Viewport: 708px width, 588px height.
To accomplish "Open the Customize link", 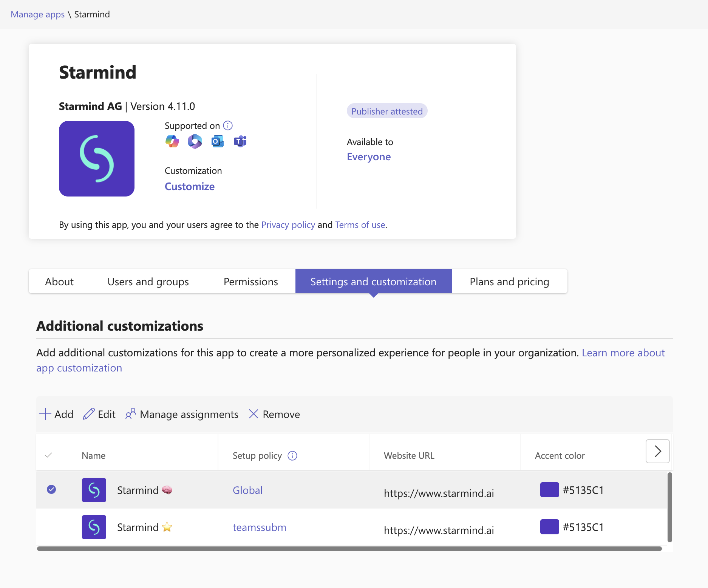I will click(x=190, y=187).
